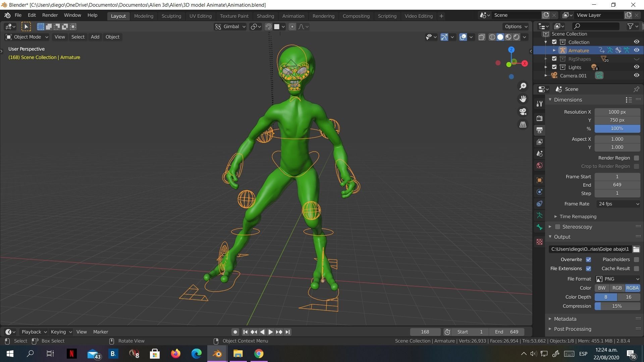Select the RGB color mode button
This screenshot has height=362, width=644.
click(x=617, y=288)
